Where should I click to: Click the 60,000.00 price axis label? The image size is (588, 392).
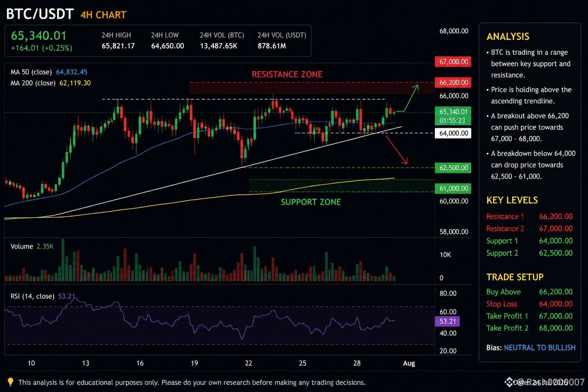[454, 201]
